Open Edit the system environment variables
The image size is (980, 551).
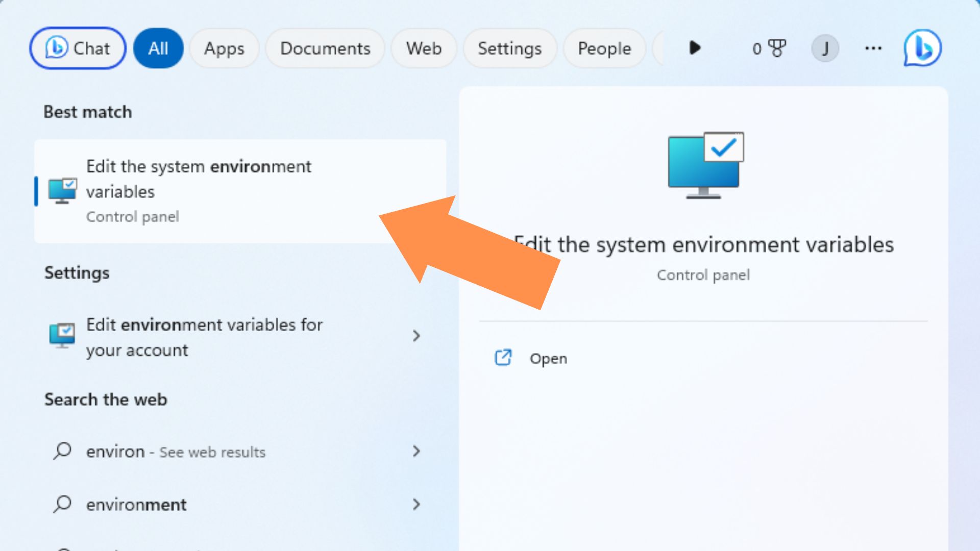pos(241,190)
